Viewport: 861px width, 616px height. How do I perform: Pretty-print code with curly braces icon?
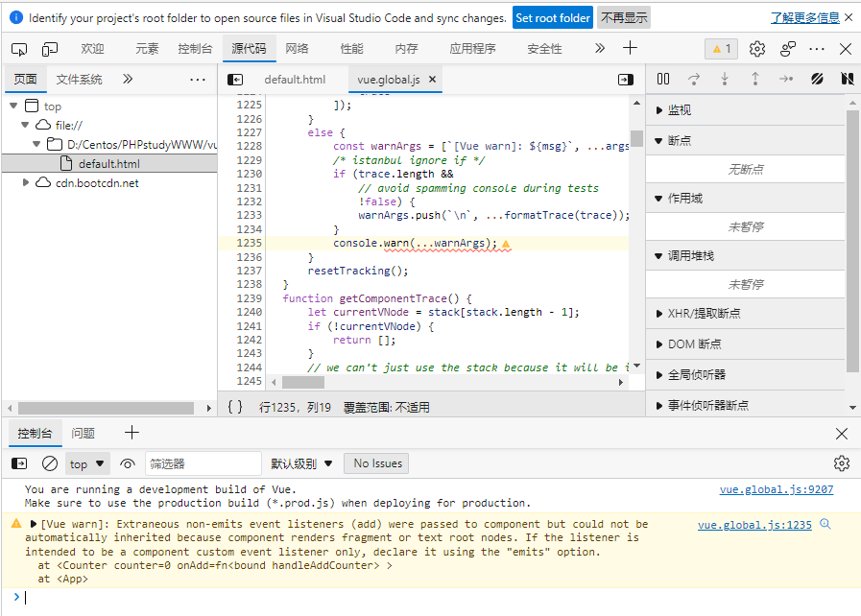pyautogui.click(x=235, y=407)
